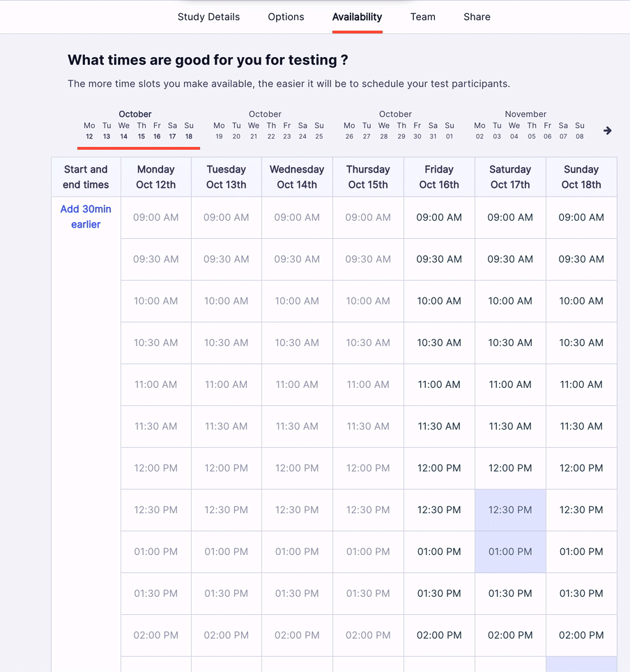The width and height of the screenshot is (630, 672).
Task: Select Friday 11:00 AM time slot
Action: pos(439,384)
